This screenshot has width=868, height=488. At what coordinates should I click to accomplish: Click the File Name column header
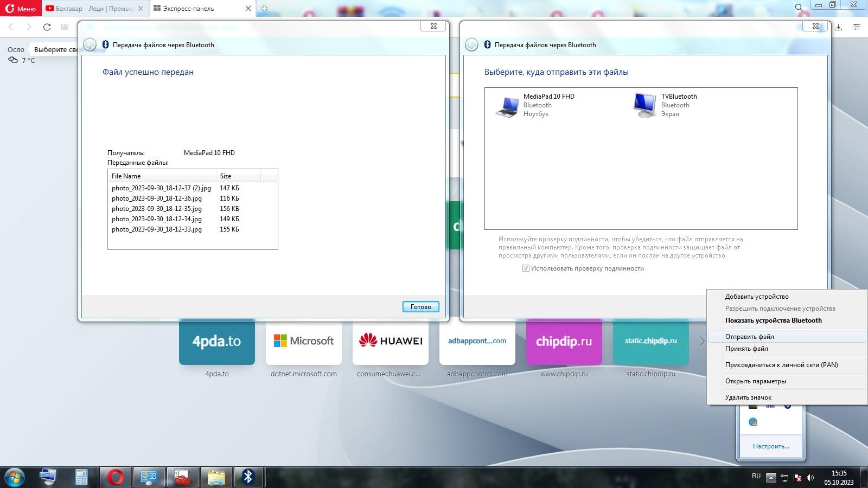[x=162, y=176]
